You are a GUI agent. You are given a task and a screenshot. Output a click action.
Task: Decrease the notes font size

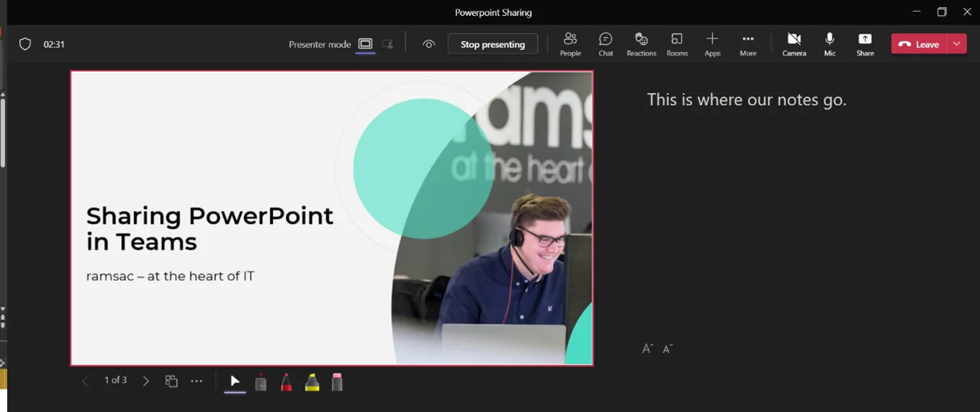coord(667,349)
